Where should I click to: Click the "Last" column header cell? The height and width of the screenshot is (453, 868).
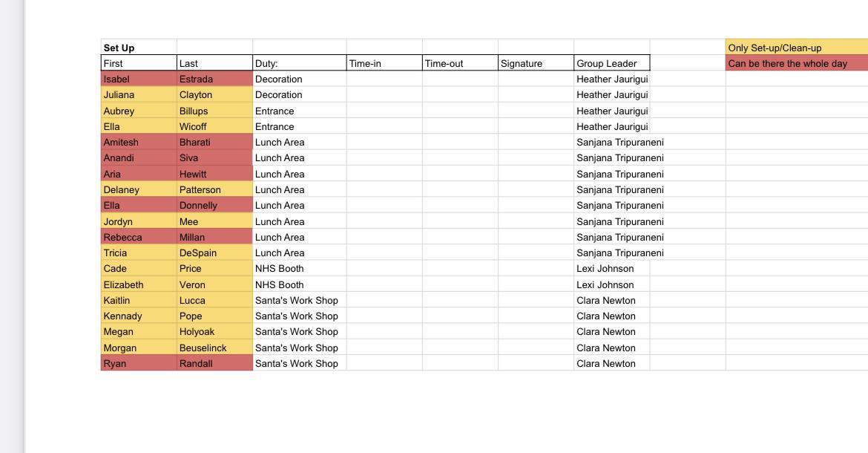tap(214, 63)
